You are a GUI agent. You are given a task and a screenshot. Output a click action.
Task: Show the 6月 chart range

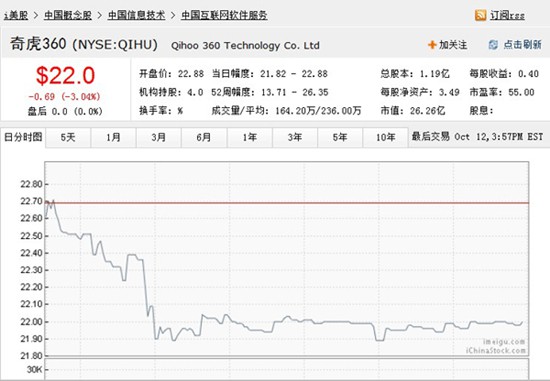coord(204,138)
